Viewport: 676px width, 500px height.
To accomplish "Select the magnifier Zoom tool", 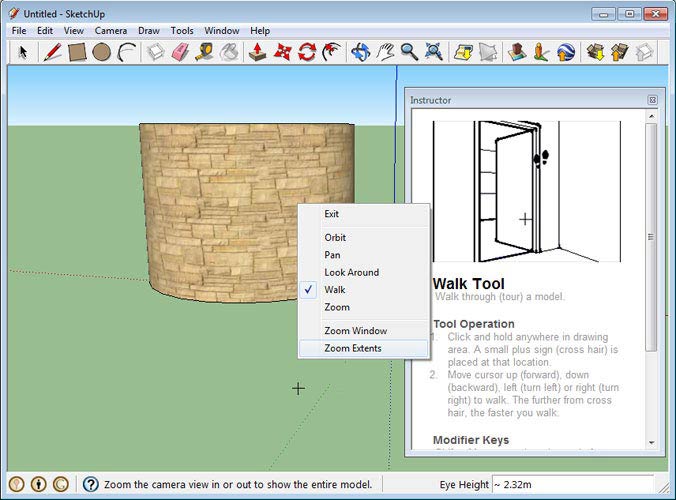I will (409, 51).
